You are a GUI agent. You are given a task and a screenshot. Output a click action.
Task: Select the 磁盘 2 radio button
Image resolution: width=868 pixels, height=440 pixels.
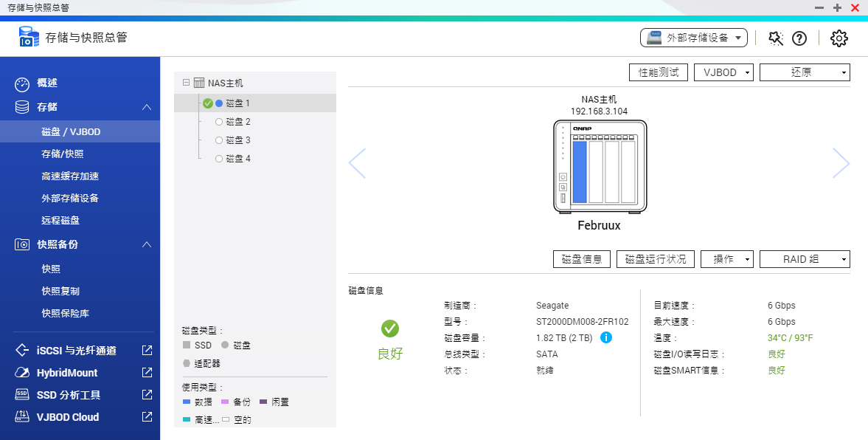tap(218, 123)
